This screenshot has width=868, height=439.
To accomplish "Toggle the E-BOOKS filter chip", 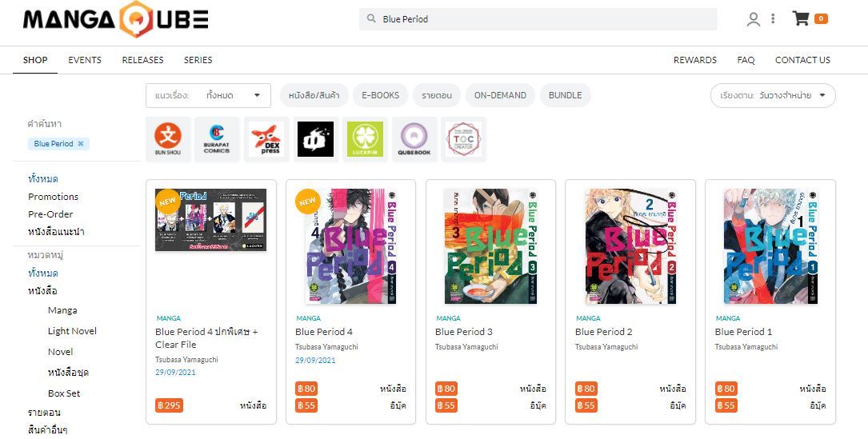I will (x=380, y=95).
